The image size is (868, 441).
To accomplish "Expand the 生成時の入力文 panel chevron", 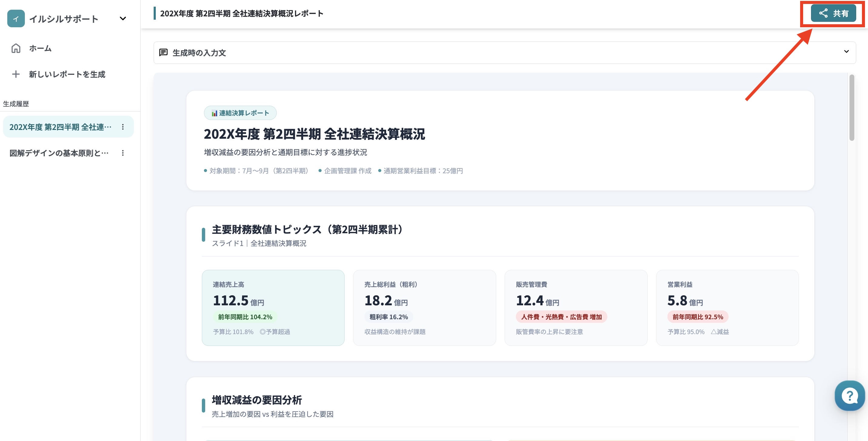I will (846, 51).
